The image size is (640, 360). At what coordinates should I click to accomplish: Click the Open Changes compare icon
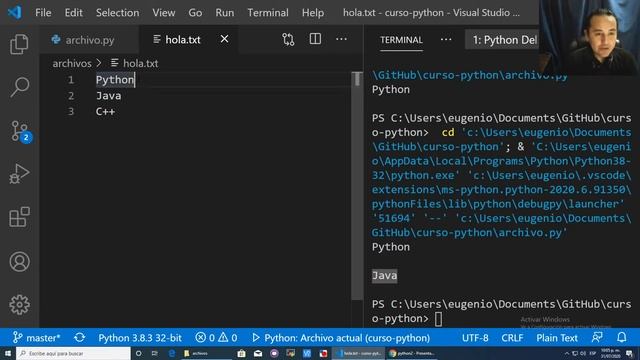[288, 40]
